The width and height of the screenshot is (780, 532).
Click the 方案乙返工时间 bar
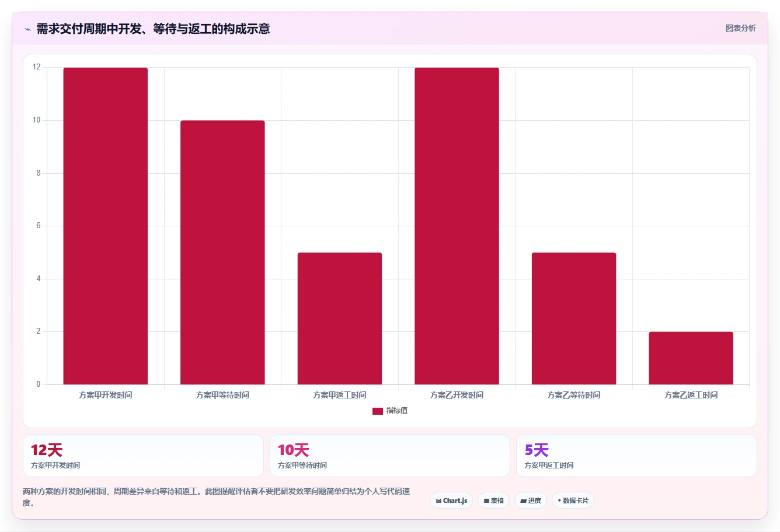(691, 358)
